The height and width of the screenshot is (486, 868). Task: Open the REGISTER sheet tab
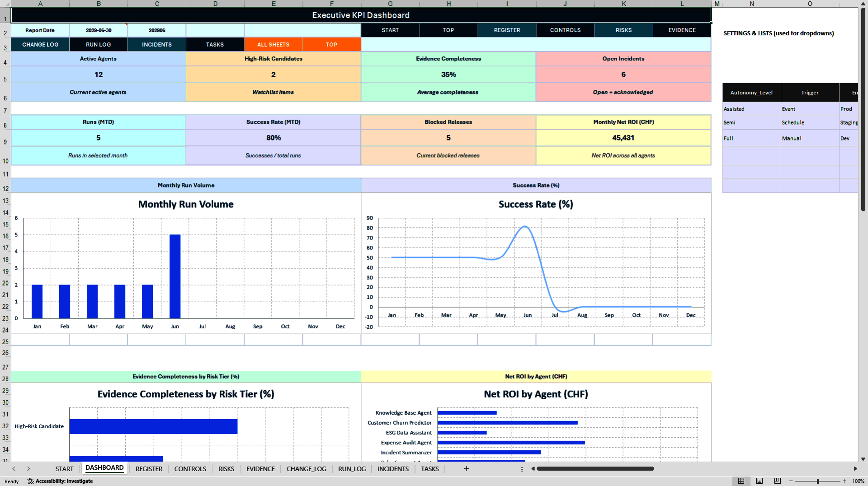[149, 469]
